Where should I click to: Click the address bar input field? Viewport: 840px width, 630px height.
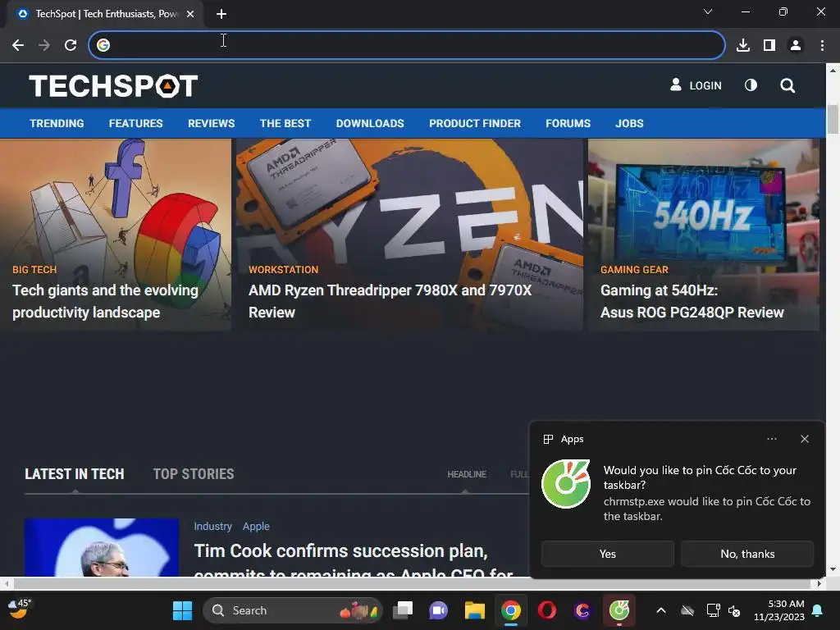click(407, 45)
